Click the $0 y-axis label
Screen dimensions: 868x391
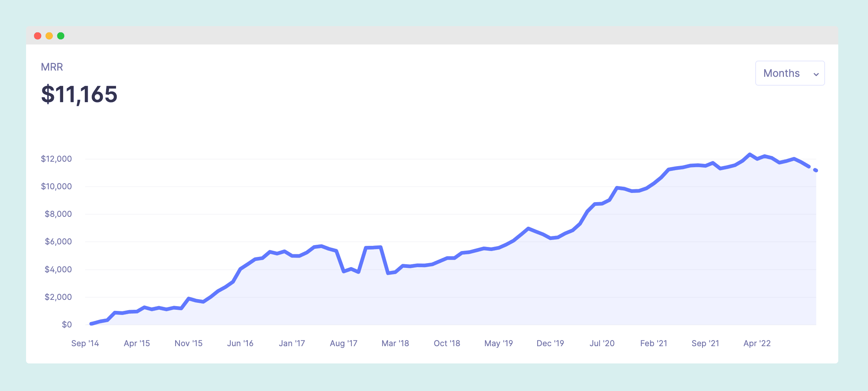pos(68,324)
